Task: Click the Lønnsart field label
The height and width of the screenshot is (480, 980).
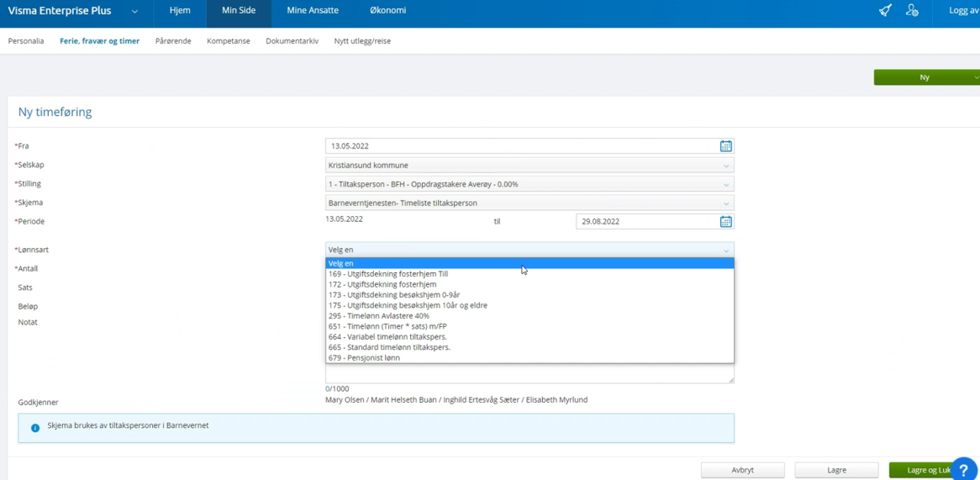Action: [x=33, y=250]
